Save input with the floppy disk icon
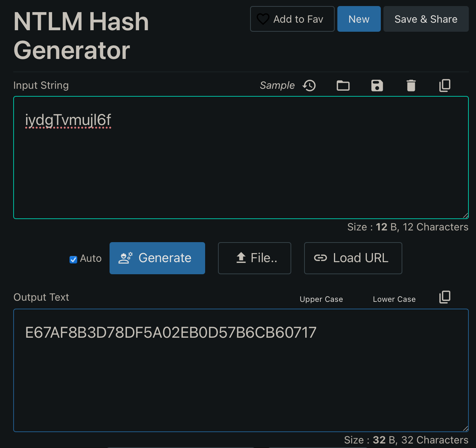 [x=377, y=86]
